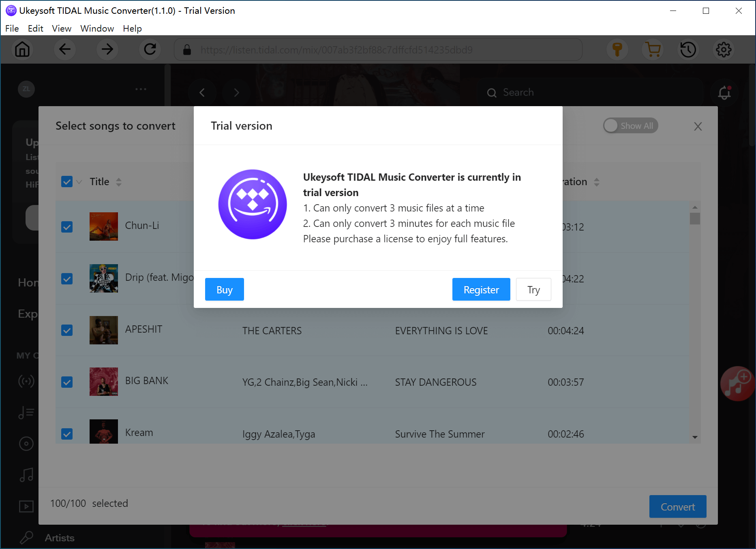Go to the home page icon

coord(22,49)
